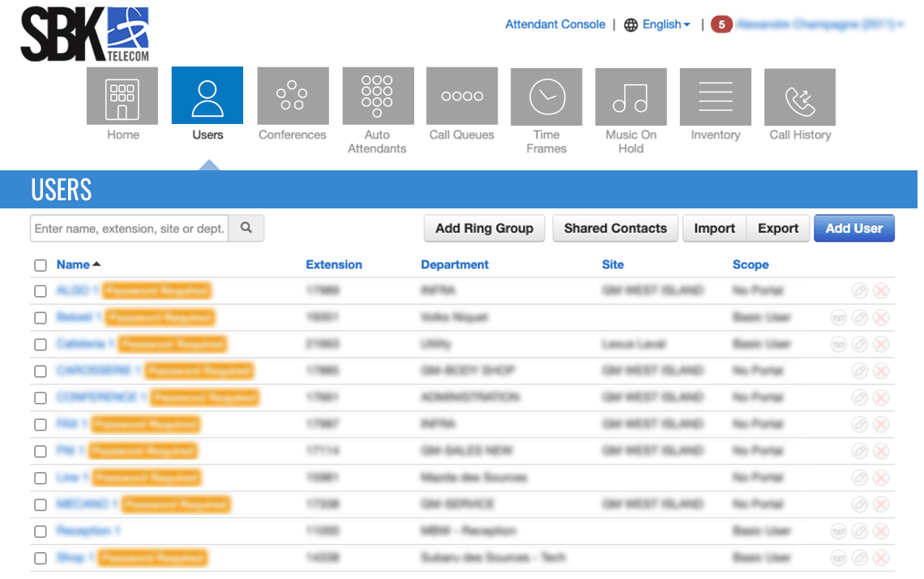Focus the name, extension search field
The image size is (924, 579).
[x=130, y=229]
